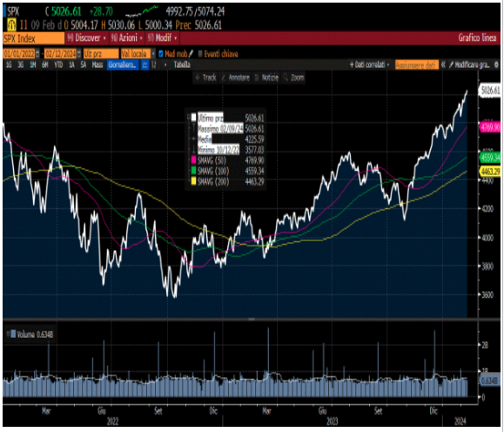Click the Massimo 02/09/24 legend entry
The image size is (504, 432).
point(220,128)
